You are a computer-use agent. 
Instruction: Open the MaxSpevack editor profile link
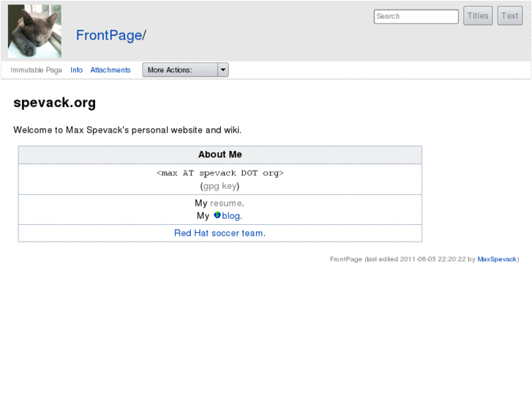(497, 259)
